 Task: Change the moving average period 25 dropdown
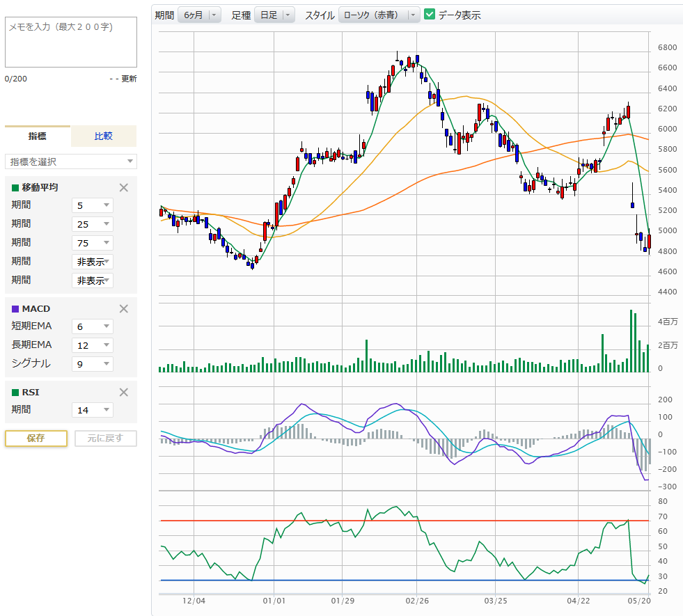point(93,224)
